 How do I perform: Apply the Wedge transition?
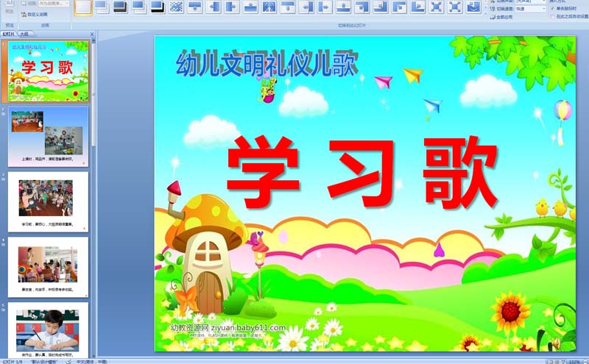click(269, 7)
